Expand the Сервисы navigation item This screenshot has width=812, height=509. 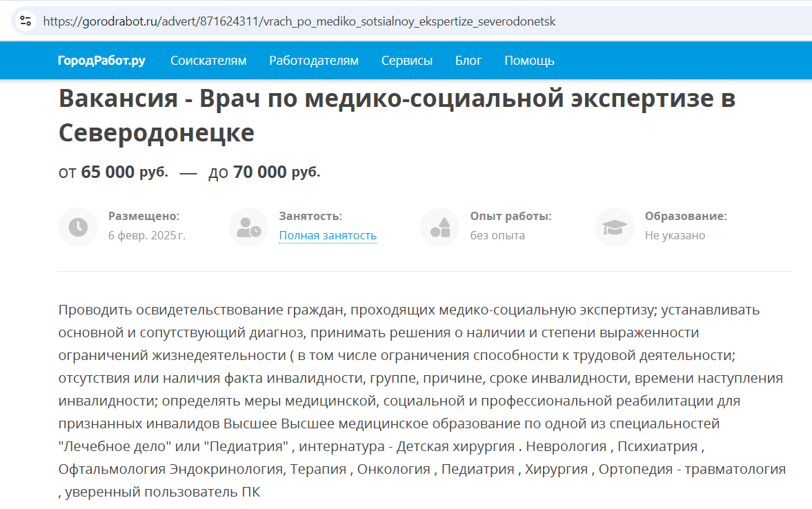point(406,61)
